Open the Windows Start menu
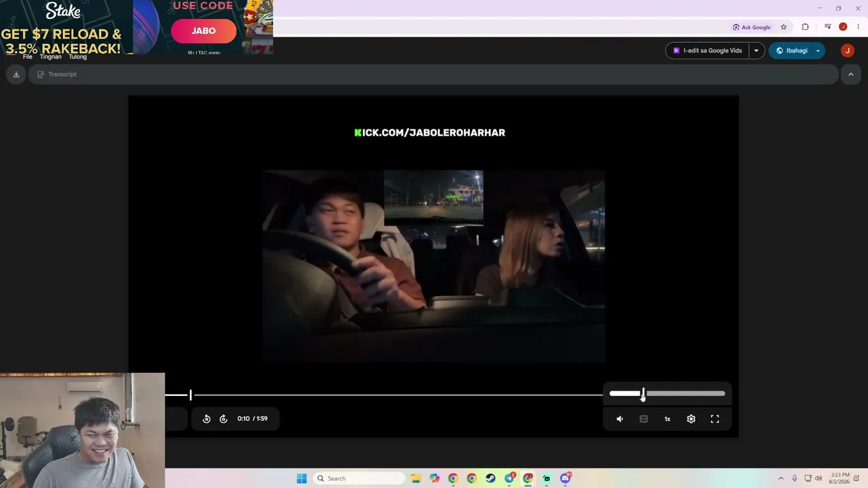 (302, 479)
